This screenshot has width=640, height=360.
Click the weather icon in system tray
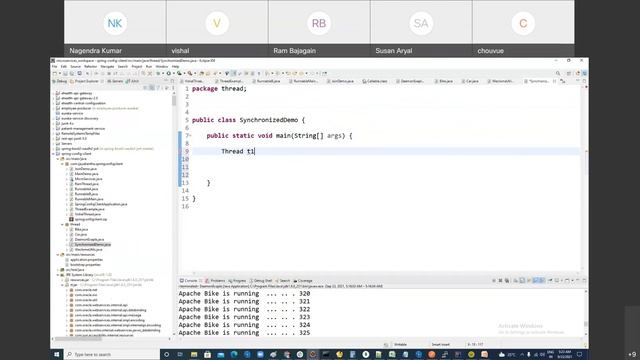502,355
